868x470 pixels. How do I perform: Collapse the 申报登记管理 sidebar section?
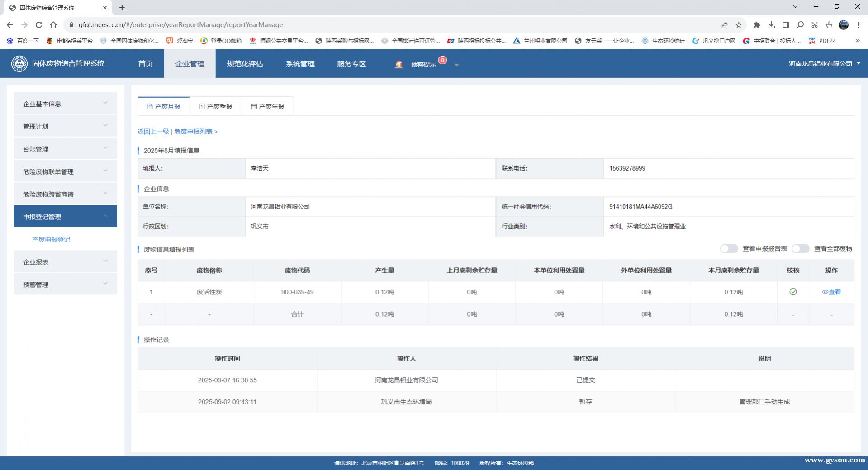click(x=65, y=217)
